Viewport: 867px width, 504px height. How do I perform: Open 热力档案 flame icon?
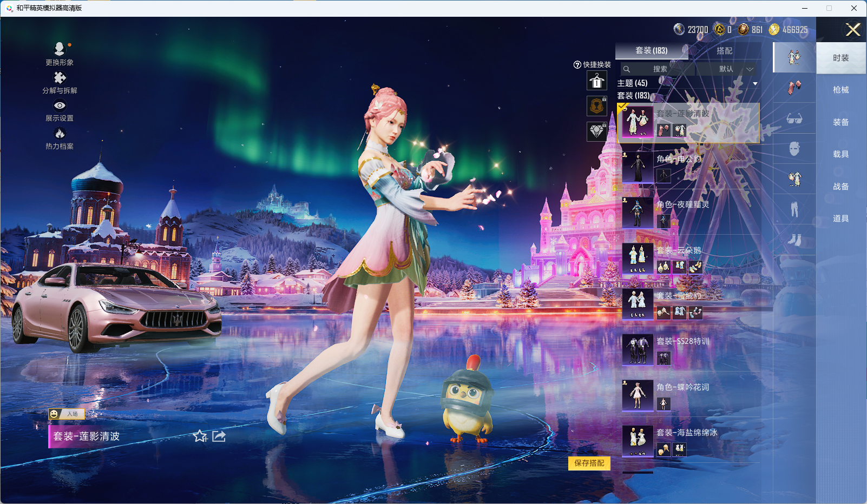click(60, 134)
